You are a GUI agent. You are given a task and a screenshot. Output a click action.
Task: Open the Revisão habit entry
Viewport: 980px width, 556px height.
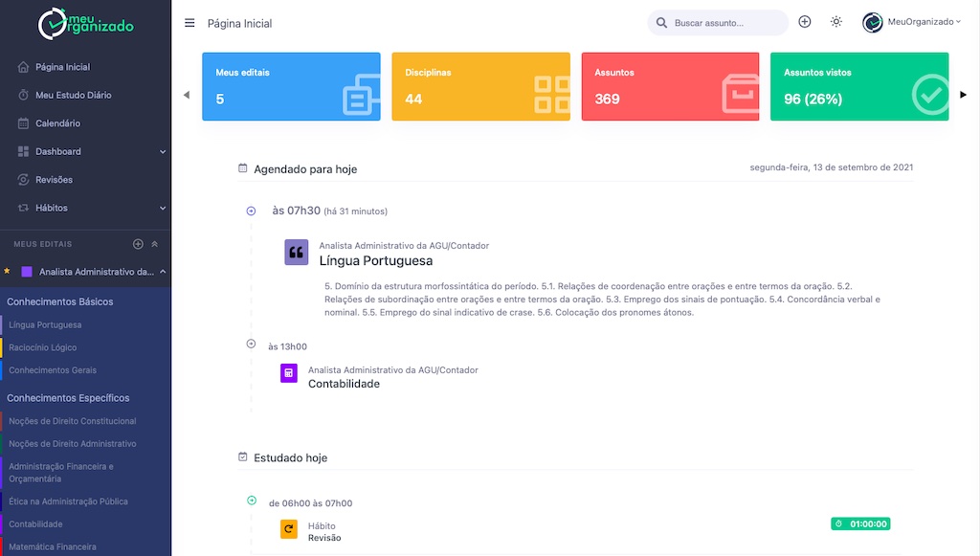pyautogui.click(x=324, y=538)
